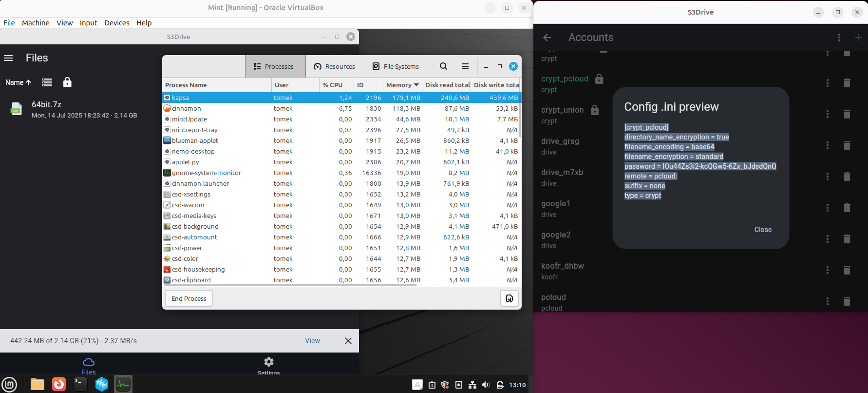Sort files by Name
The width and height of the screenshot is (868, 393).
tap(18, 82)
